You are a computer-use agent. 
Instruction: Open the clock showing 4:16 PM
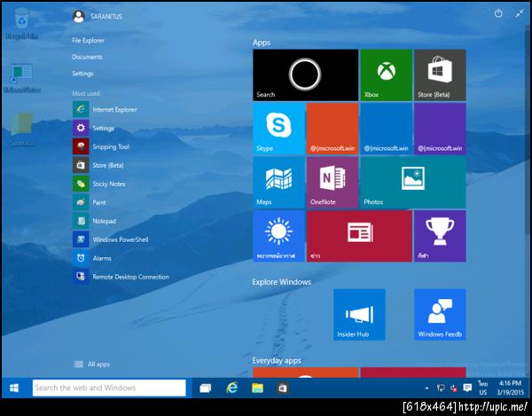click(x=511, y=388)
